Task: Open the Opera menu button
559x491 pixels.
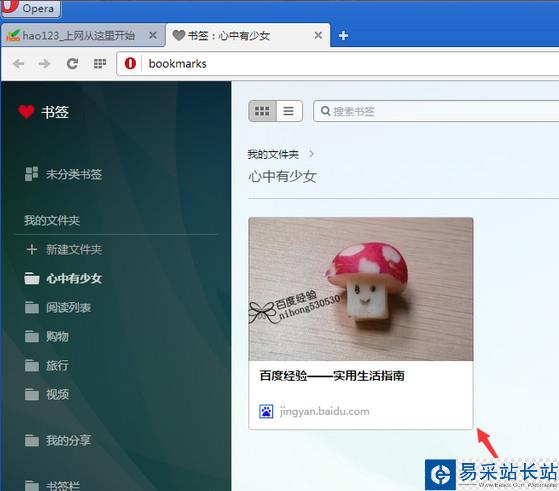Action: (x=31, y=8)
